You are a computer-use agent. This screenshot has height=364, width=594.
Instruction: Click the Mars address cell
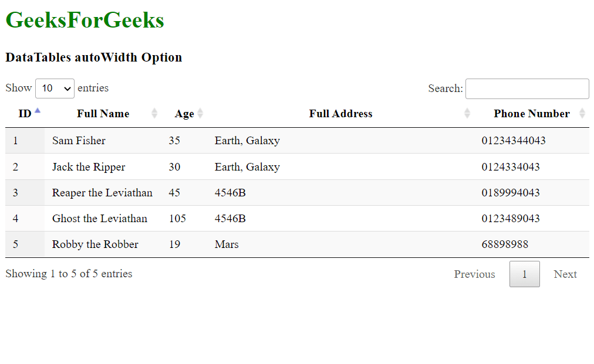pos(227,244)
